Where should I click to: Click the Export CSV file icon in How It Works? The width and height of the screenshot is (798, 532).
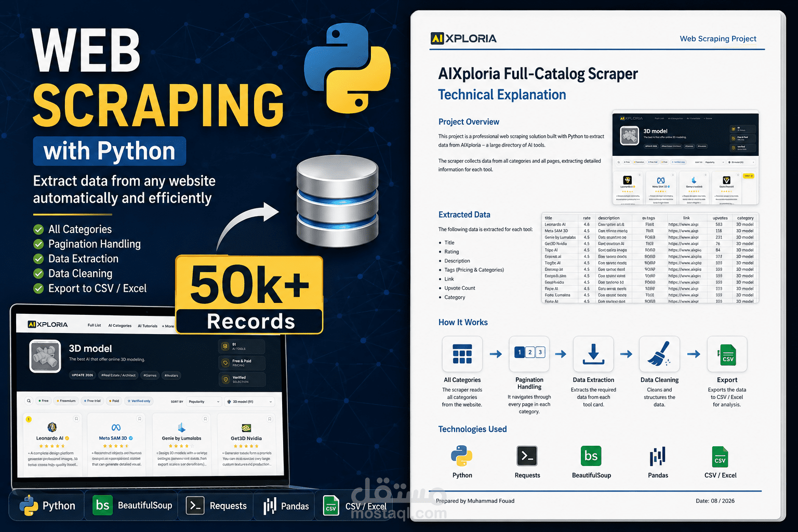click(727, 354)
